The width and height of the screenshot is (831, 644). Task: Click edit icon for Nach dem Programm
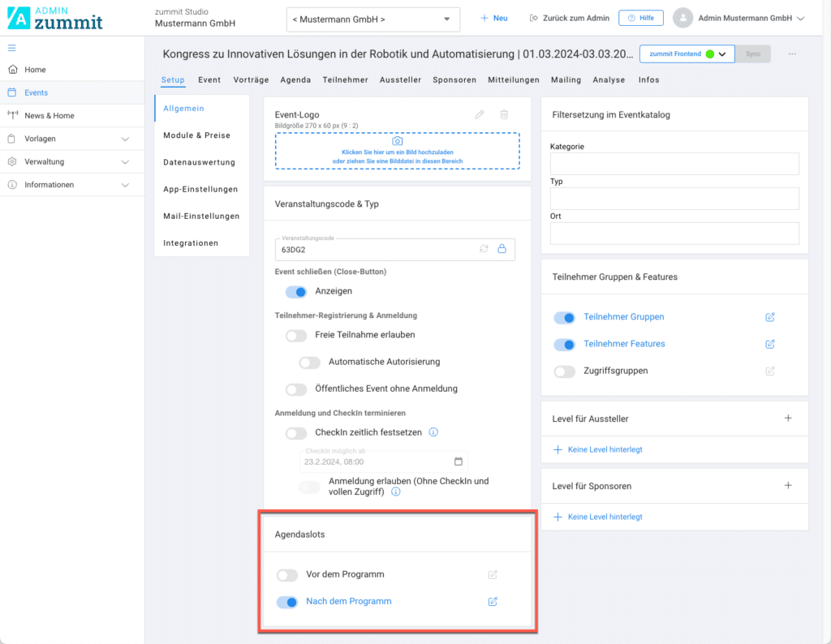pos(493,602)
